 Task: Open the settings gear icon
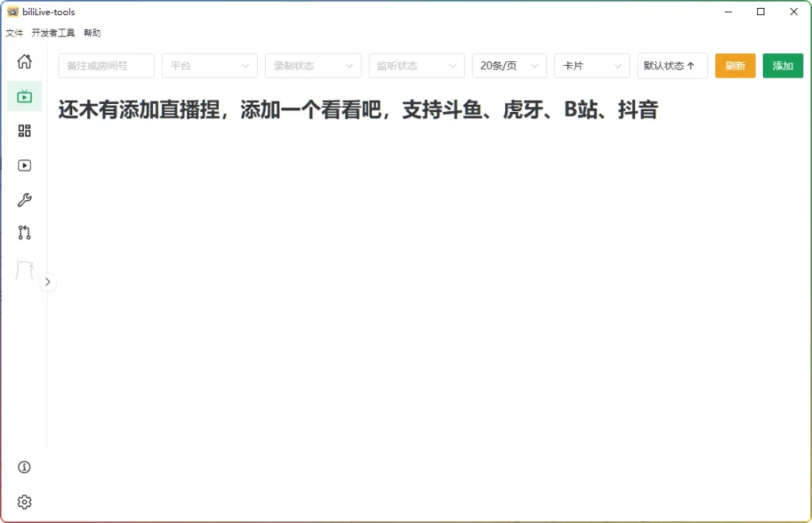click(x=25, y=502)
